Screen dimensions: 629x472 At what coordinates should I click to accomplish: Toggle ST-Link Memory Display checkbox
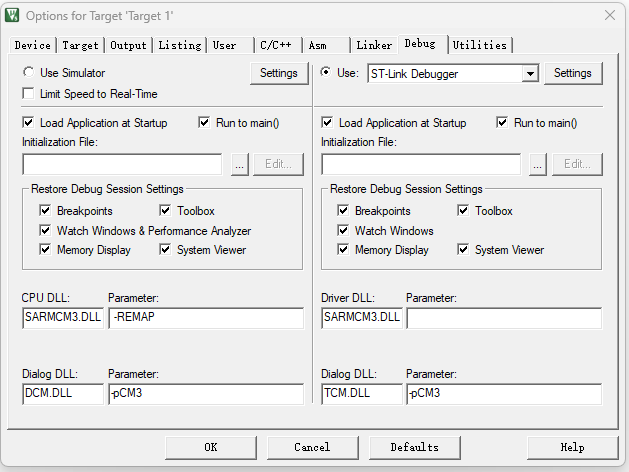tap(343, 250)
